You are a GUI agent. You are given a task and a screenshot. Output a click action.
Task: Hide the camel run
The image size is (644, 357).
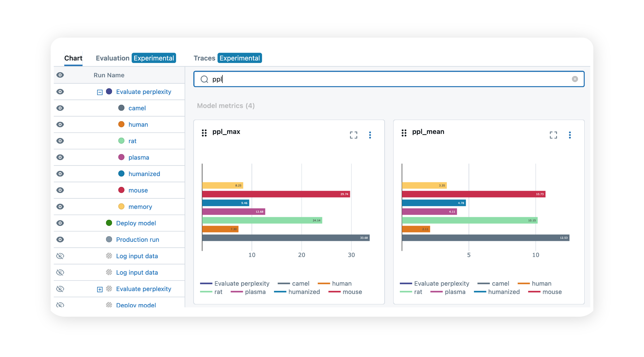pos(60,108)
